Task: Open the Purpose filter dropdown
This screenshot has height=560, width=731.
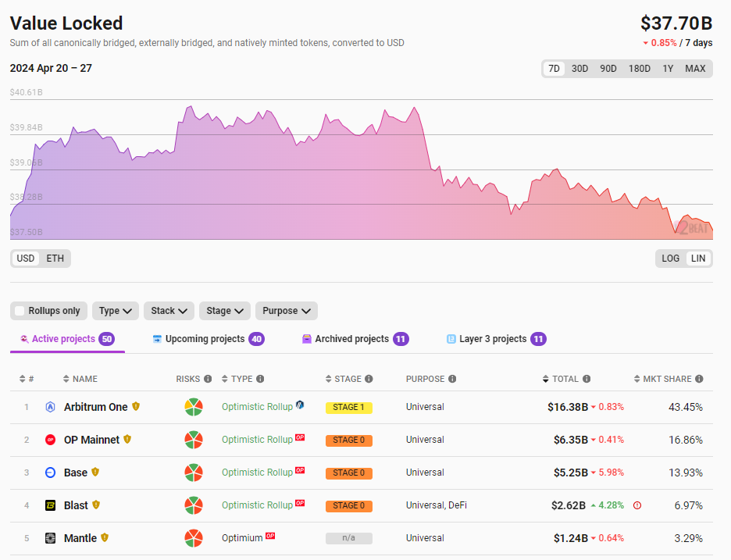Action: tap(286, 311)
